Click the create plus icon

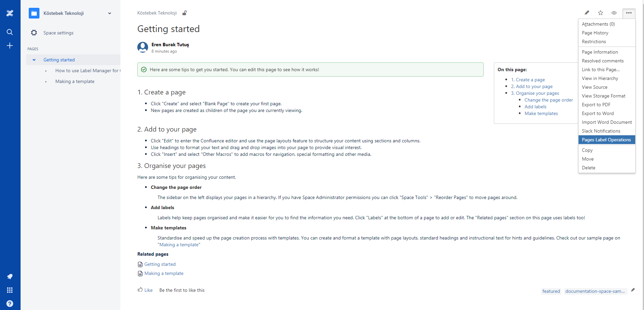[x=10, y=46]
